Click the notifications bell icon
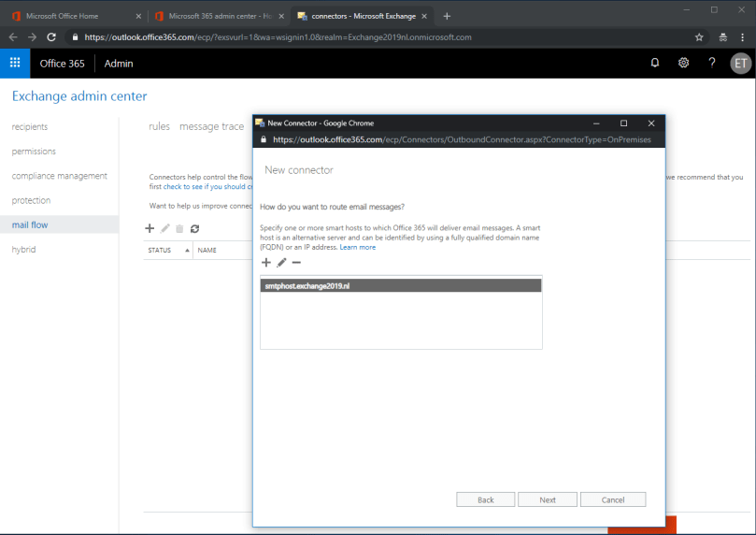The height and width of the screenshot is (535, 756). [x=654, y=63]
